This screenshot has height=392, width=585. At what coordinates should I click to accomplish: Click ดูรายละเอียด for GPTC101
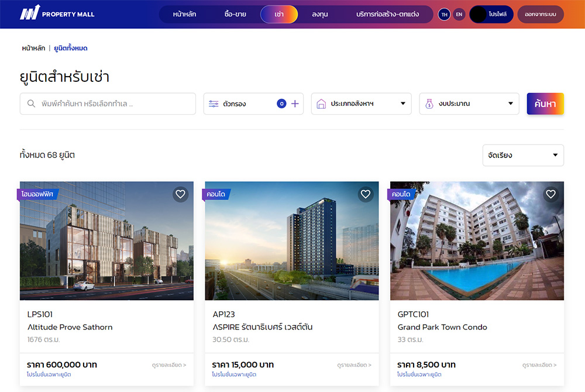tap(539, 365)
